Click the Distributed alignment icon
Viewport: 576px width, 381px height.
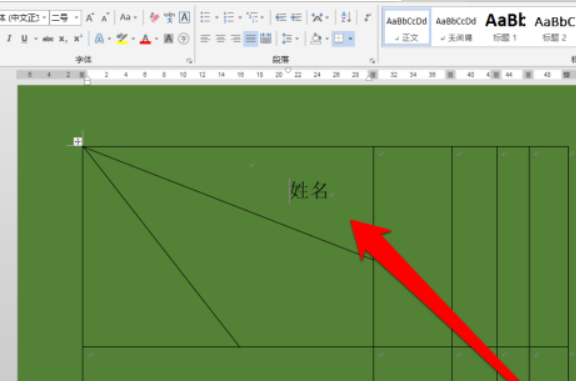tap(266, 39)
